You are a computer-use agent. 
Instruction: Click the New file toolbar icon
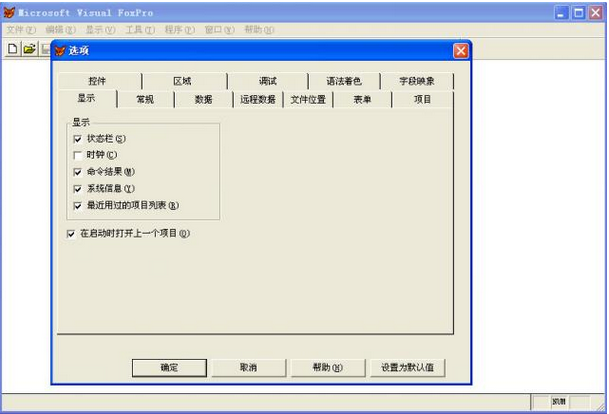(12, 49)
